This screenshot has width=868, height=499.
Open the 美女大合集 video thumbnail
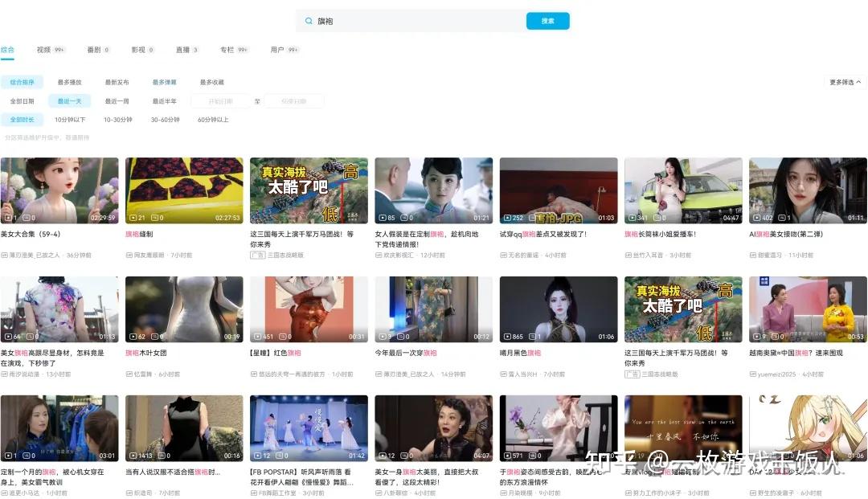(59, 190)
